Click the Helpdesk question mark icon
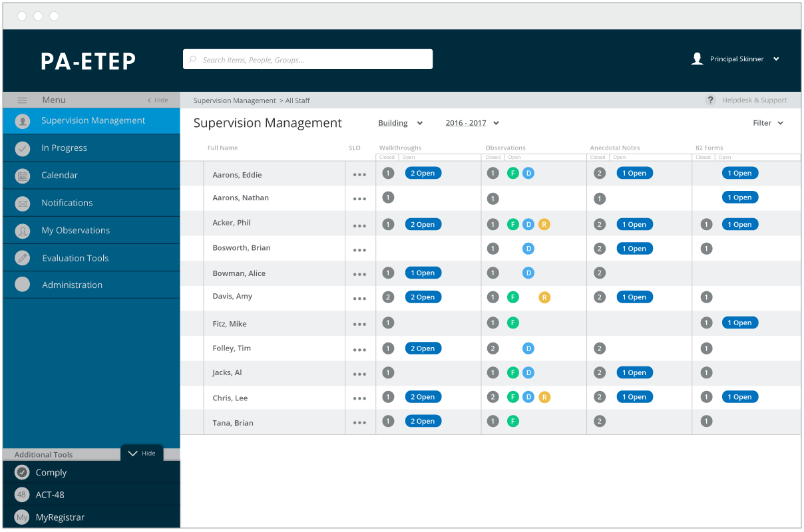This screenshot has height=532, width=804. coord(711,100)
